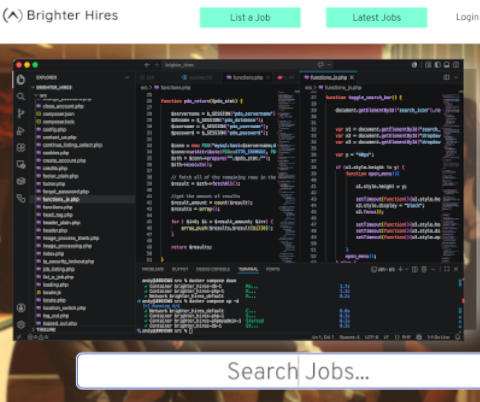Screen dimensions: 480x402
Task: Open the notifications bell in status bar
Action: [458, 337]
